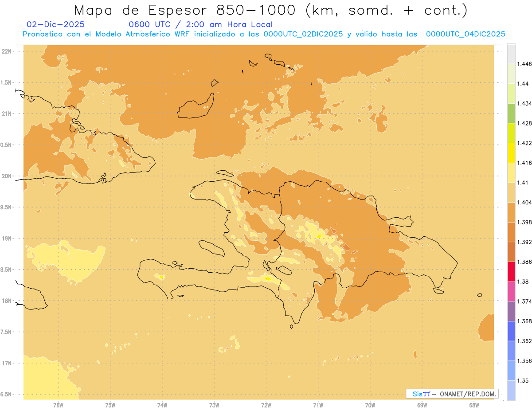Viewport: 532px width, 411px height.
Task: Select the green swatch between 1.428 and 1.434
Action: (511, 113)
